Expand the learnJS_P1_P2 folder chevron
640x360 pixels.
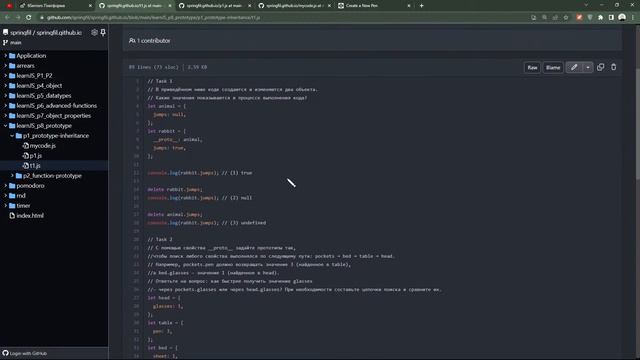point(6,76)
